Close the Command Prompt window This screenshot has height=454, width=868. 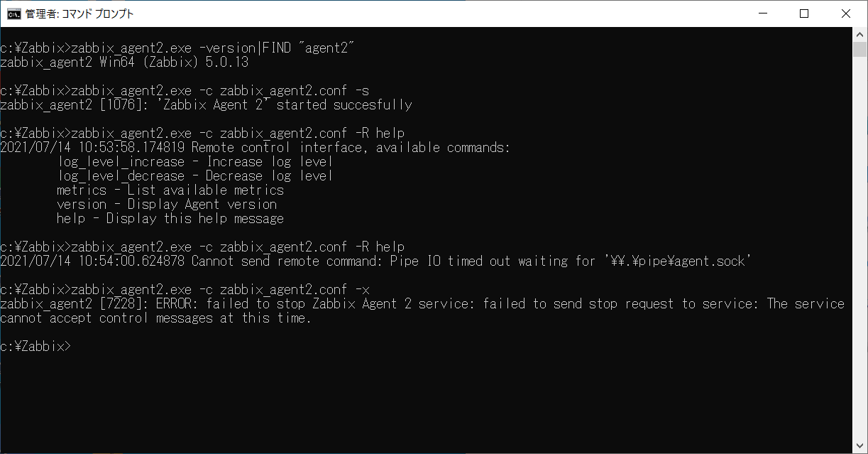[x=845, y=13]
